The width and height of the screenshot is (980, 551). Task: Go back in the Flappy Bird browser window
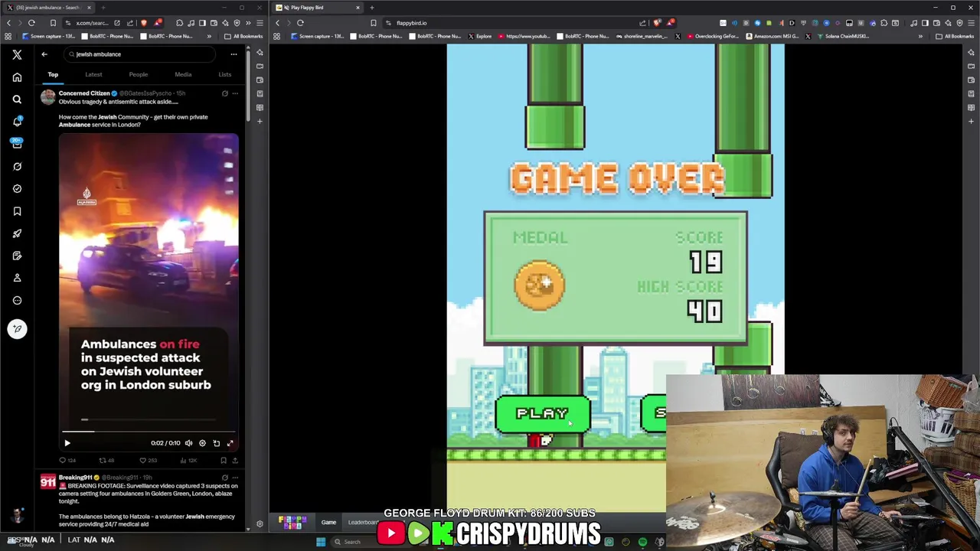[278, 23]
